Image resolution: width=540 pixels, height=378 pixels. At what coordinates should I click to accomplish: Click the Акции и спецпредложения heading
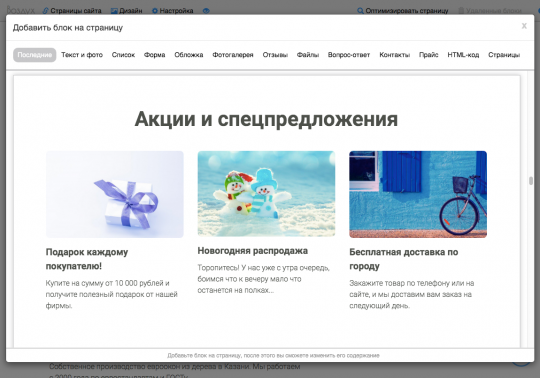click(266, 119)
